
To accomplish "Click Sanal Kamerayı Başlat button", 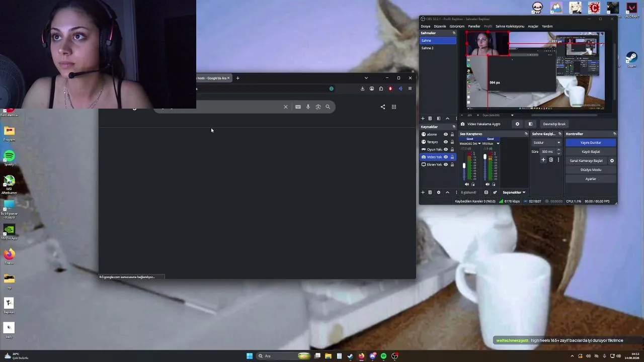I will (586, 161).
